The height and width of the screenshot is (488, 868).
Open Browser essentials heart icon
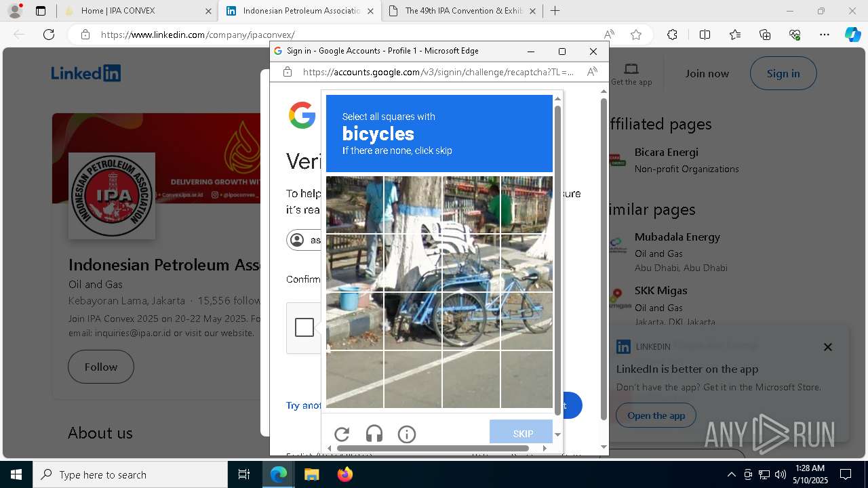(795, 35)
